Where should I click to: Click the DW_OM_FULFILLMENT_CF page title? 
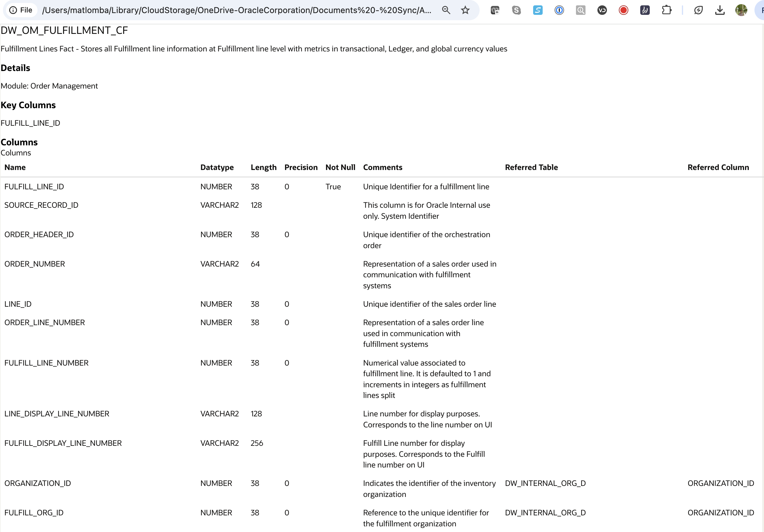[x=64, y=30]
